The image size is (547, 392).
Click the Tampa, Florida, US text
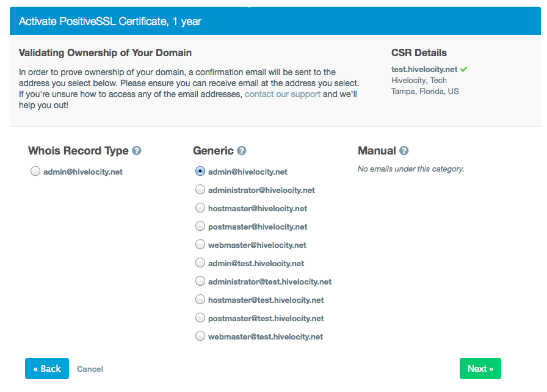425,92
